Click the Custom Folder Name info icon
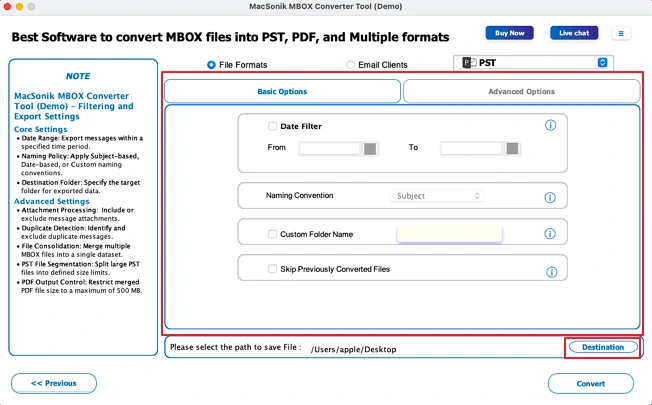The width and height of the screenshot is (652, 405). pos(550,234)
